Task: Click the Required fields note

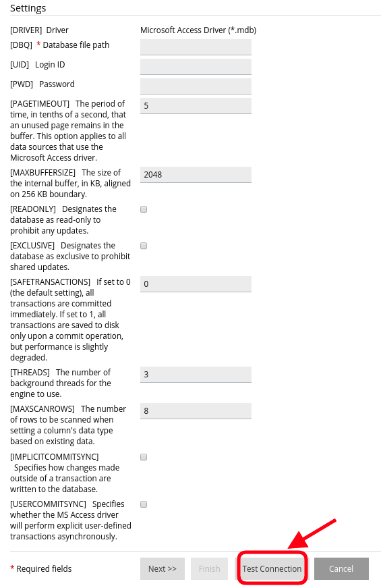Action: coord(41,569)
